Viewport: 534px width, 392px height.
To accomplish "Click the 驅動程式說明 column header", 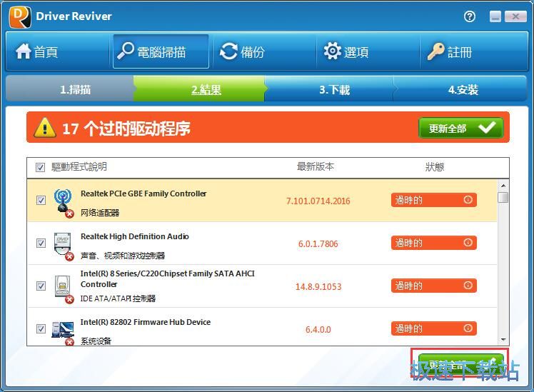I will click(79, 167).
